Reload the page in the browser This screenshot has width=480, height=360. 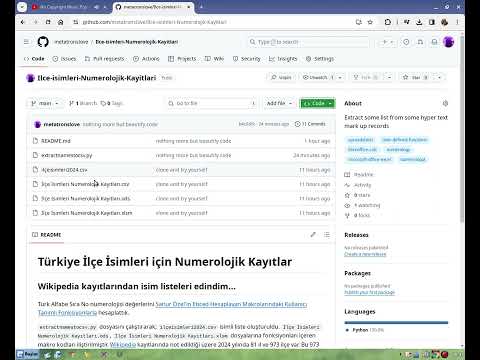coord(48,22)
